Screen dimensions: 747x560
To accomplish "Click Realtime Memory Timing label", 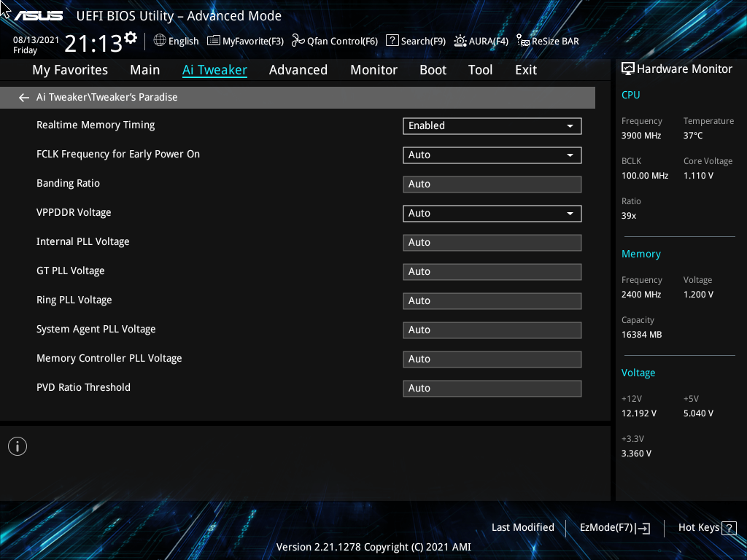I will (x=96, y=125).
